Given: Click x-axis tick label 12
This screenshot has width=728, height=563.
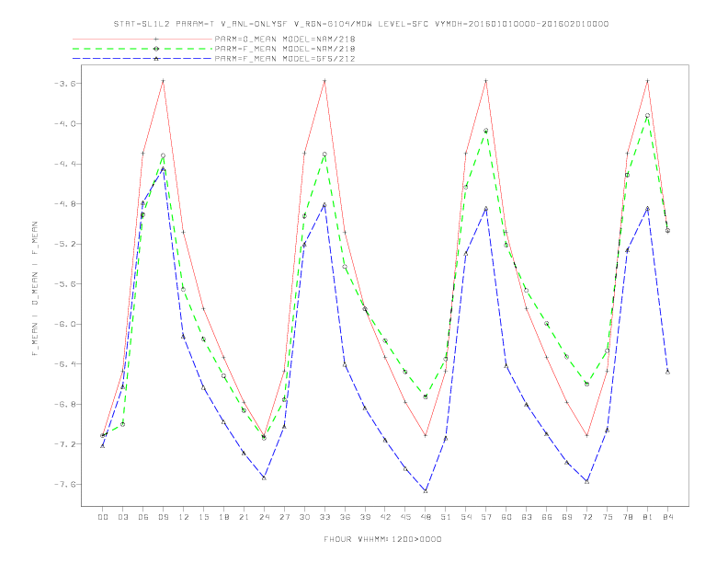Looking at the screenshot, I should (x=184, y=517).
